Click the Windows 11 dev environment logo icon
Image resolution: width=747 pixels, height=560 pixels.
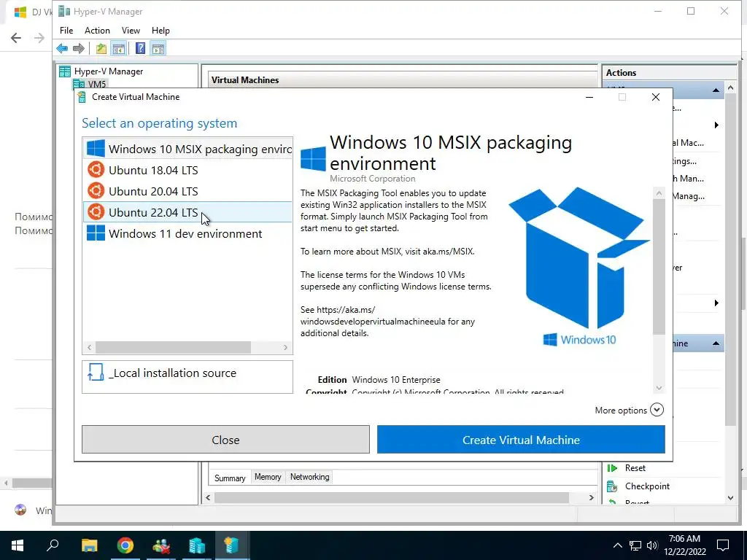coord(96,233)
